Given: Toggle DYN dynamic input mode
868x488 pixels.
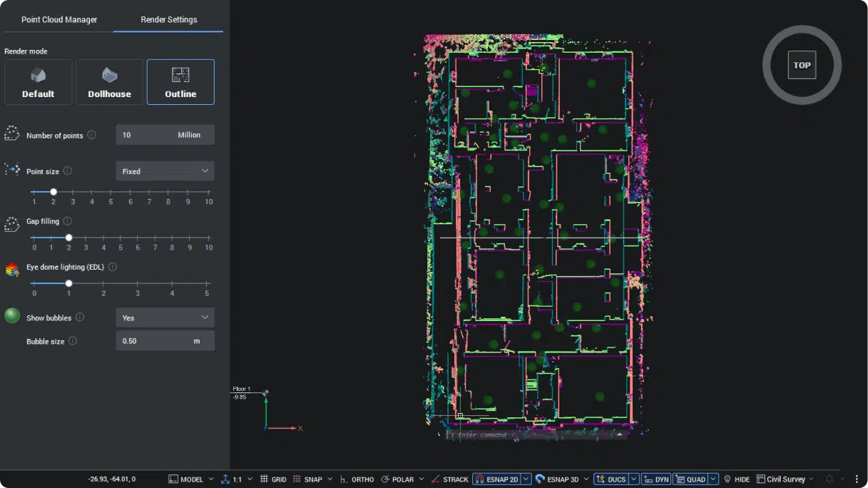Looking at the screenshot, I should tap(655, 479).
